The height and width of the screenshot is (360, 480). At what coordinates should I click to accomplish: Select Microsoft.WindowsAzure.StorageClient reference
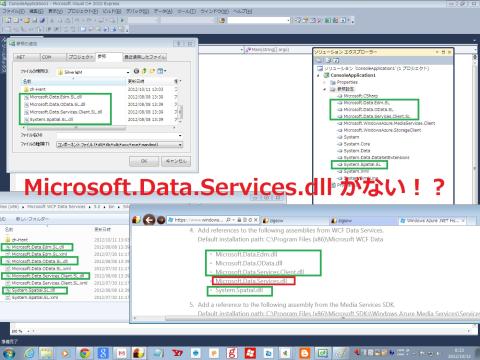click(379, 130)
